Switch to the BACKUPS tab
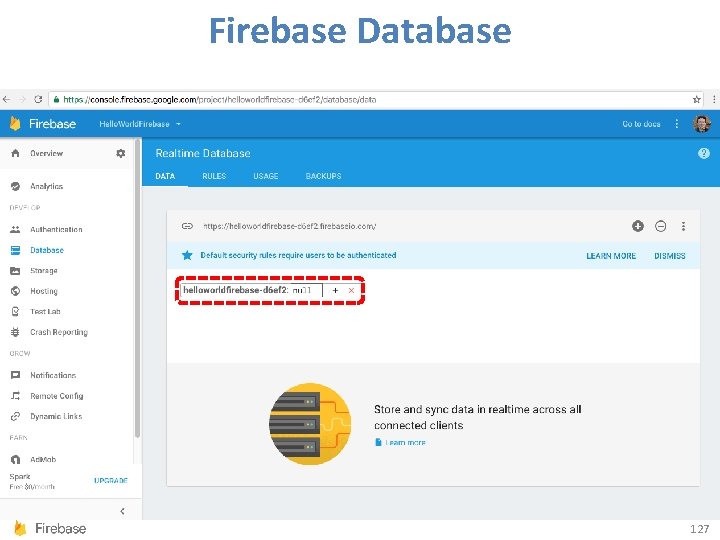The image size is (720, 540). 323,176
